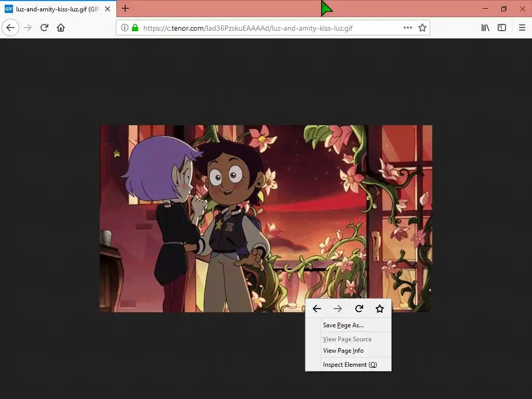Reload the page using toolbar refresh icon

click(44, 28)
